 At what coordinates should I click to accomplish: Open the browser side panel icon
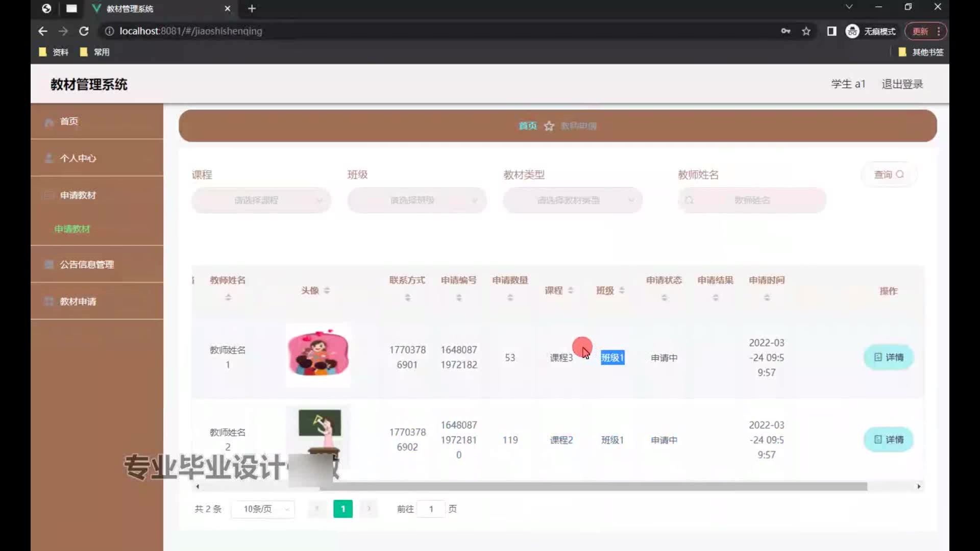click(831, 31)
